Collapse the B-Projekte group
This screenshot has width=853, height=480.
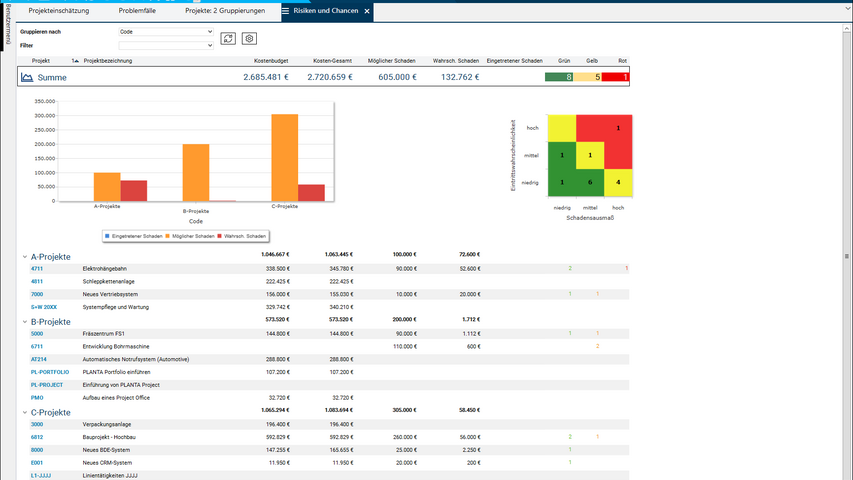tap(25, 322)
